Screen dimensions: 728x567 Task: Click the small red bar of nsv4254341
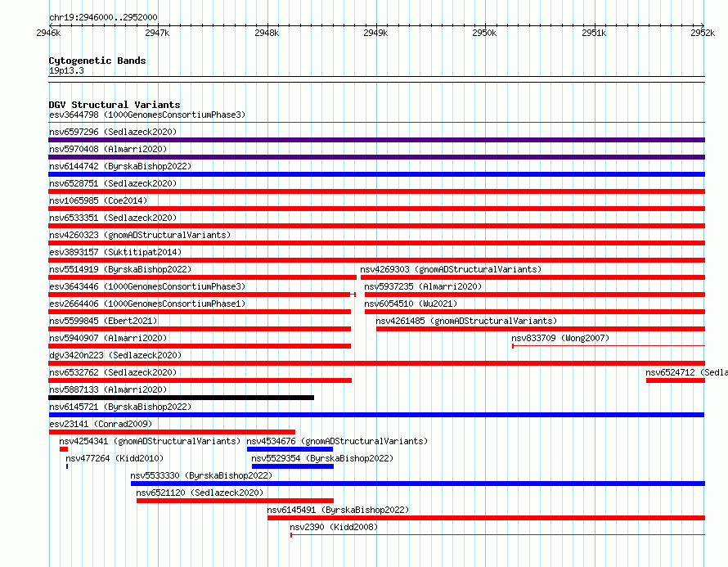(x=64, y=449)
